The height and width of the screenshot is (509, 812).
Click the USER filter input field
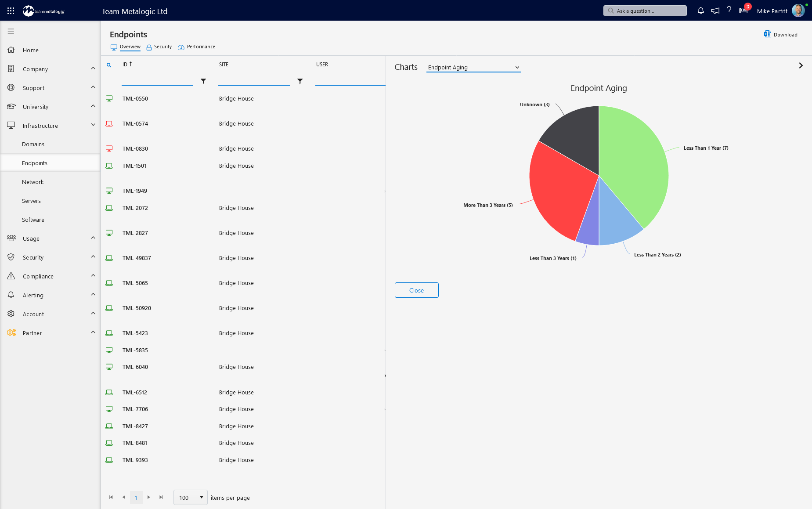click(x=350, y=81)
